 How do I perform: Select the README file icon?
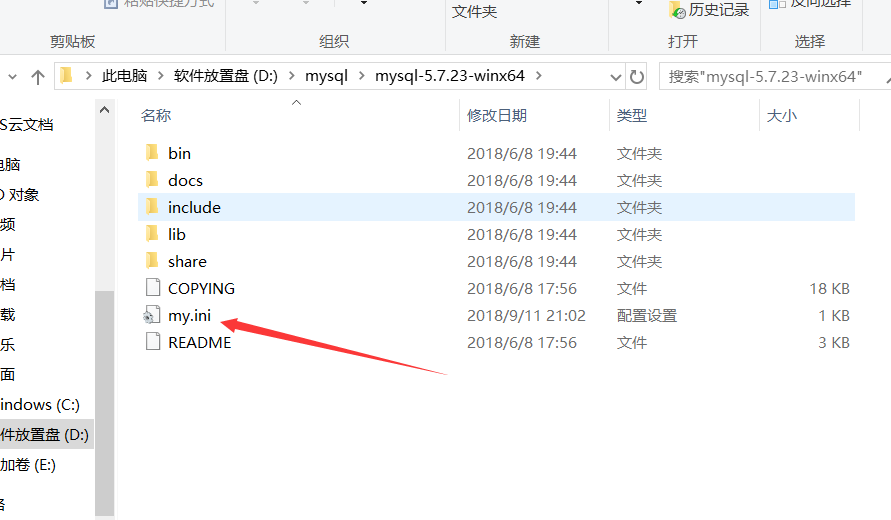[x=152, y=342]
